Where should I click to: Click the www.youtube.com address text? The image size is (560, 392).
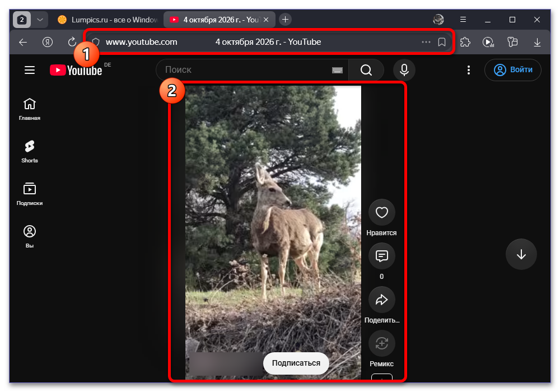tap(142, 42)
